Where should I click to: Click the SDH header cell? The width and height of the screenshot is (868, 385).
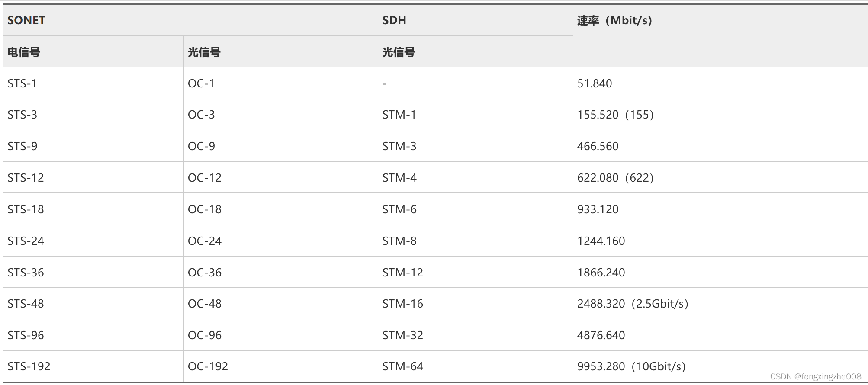point(394,20)
